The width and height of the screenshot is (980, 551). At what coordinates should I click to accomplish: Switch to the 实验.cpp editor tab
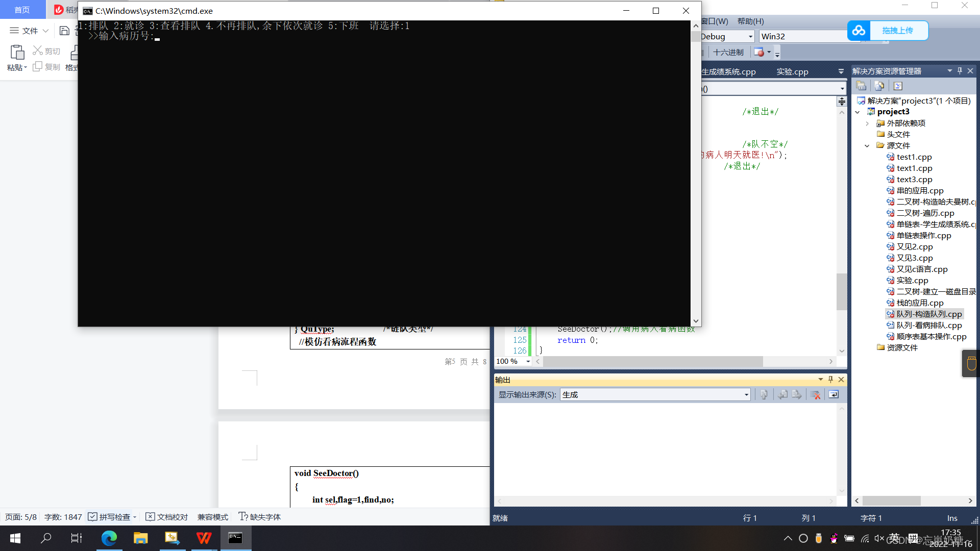(792, 71)
